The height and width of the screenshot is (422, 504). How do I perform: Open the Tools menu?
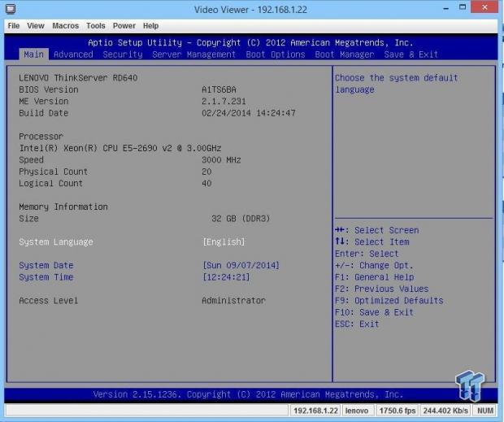(x=96, y=26)
